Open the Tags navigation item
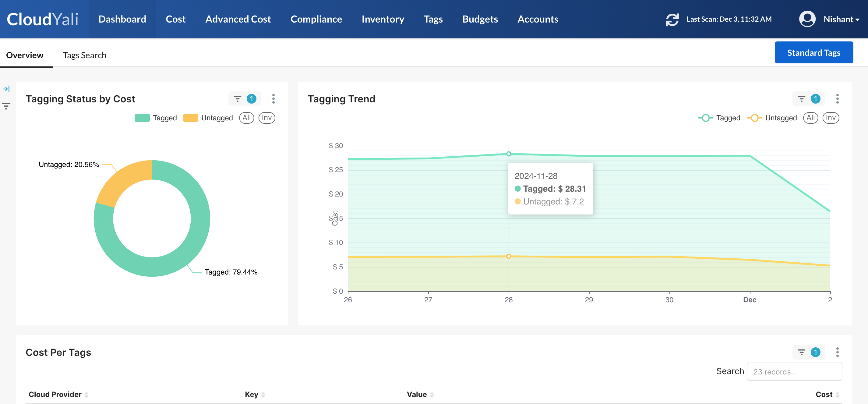Image resolution: width=868 pixels, height=404 pixels. pyautogui.click(x=433, y=19)
